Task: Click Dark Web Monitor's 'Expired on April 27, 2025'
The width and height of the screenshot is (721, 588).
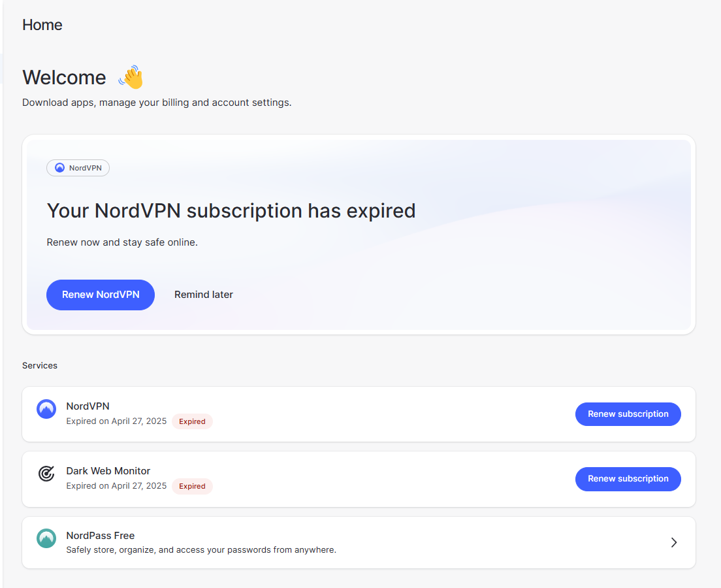Action: pyautogui.click(x=116, y=486)
